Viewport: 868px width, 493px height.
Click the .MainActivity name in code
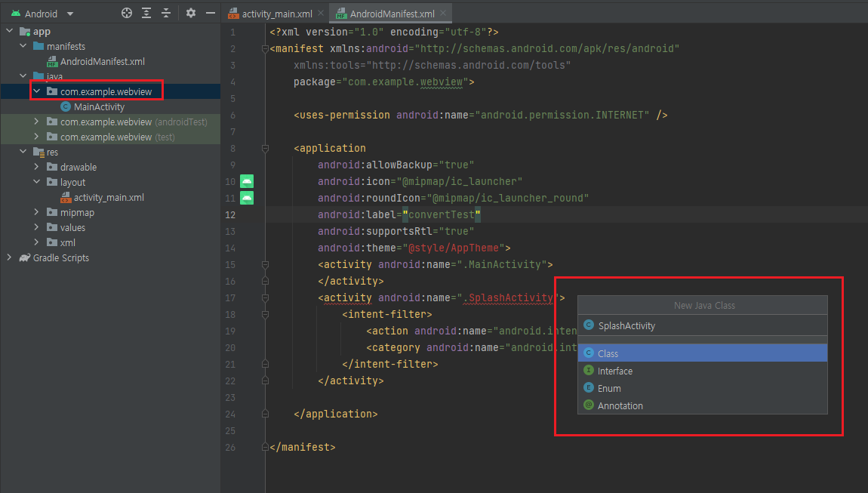click(502, 264)
